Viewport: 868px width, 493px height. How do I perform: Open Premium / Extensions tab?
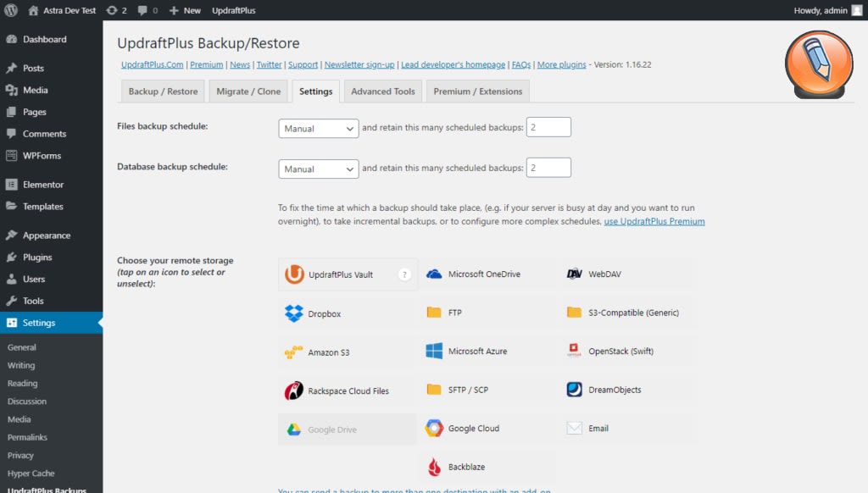click(x=478, y=91)
